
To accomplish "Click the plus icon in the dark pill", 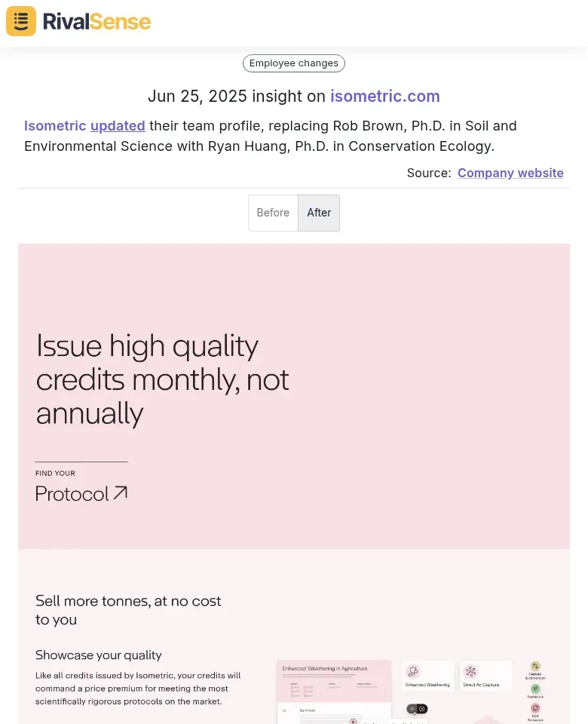I will (412, 709).
